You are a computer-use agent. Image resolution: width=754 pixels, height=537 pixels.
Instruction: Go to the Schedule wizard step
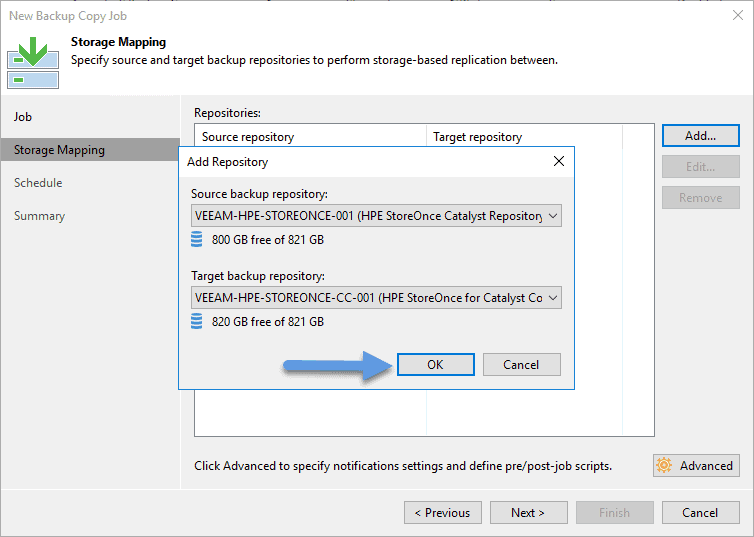38,183
